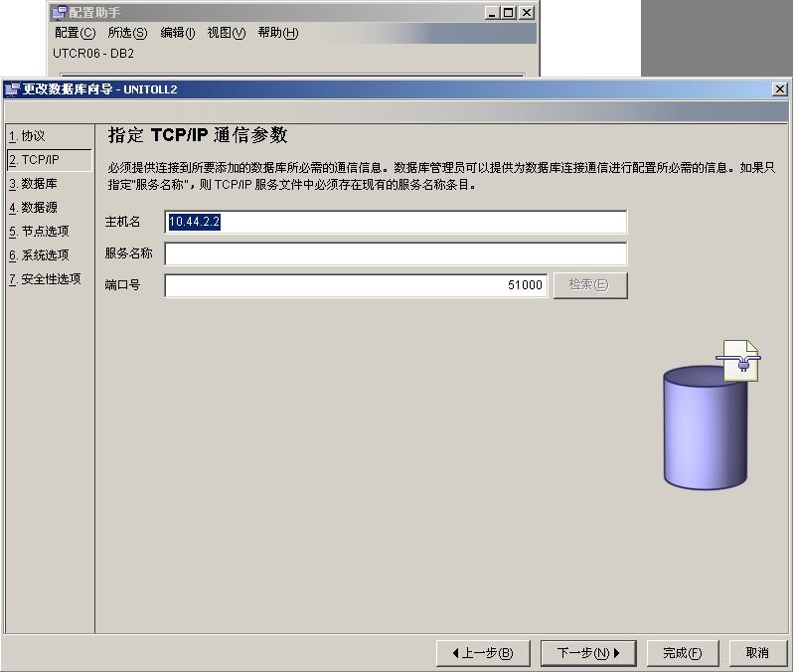The image size is (795, 672).
Task: Go to wizard step 4. 数据源
Action: pyautogui.click(x=33, y=208)
